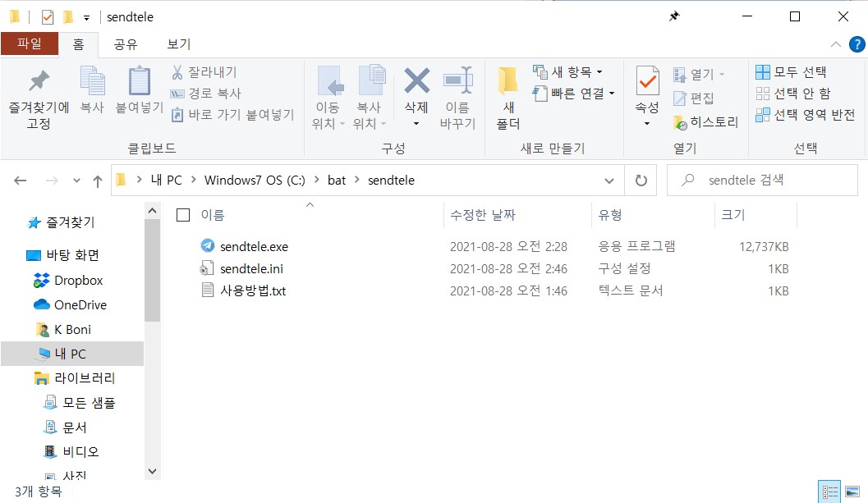
Task: Select 잘라내기 (Cut) scissors command
Action: [x=204, y=72]
